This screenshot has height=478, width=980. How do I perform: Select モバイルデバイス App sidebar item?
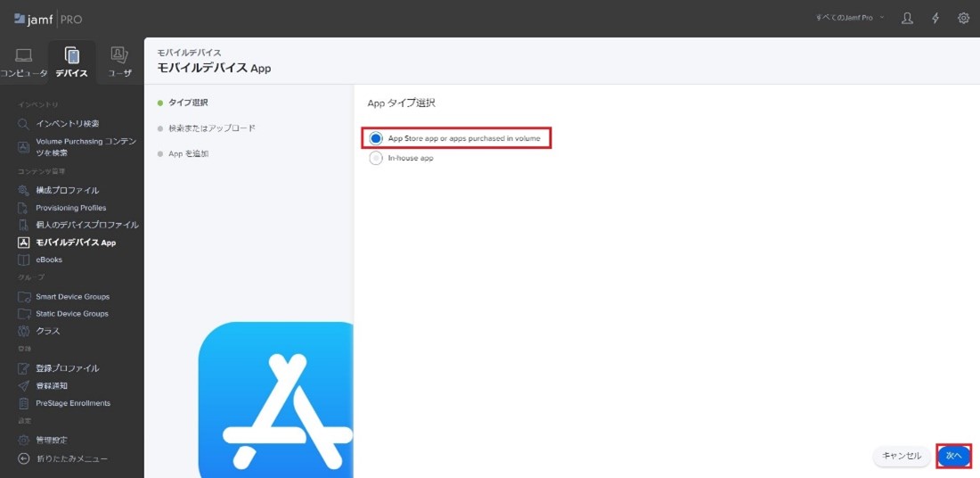point(76,243)
